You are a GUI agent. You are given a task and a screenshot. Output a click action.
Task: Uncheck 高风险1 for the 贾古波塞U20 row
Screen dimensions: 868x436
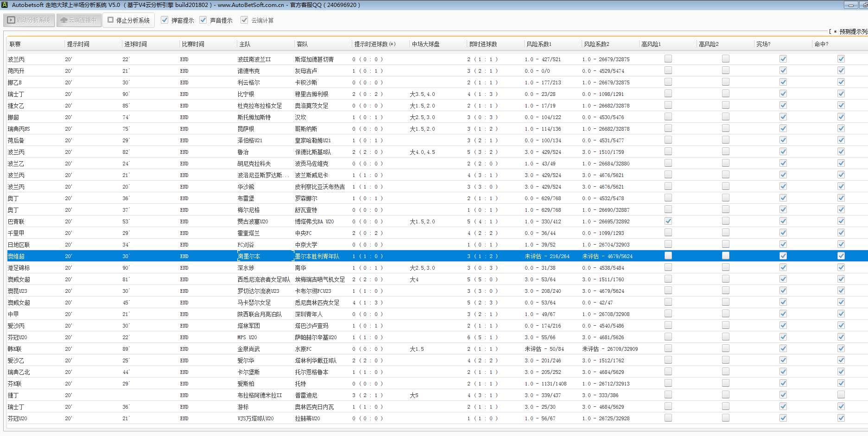pyautogui.click(x=668, y=221)
